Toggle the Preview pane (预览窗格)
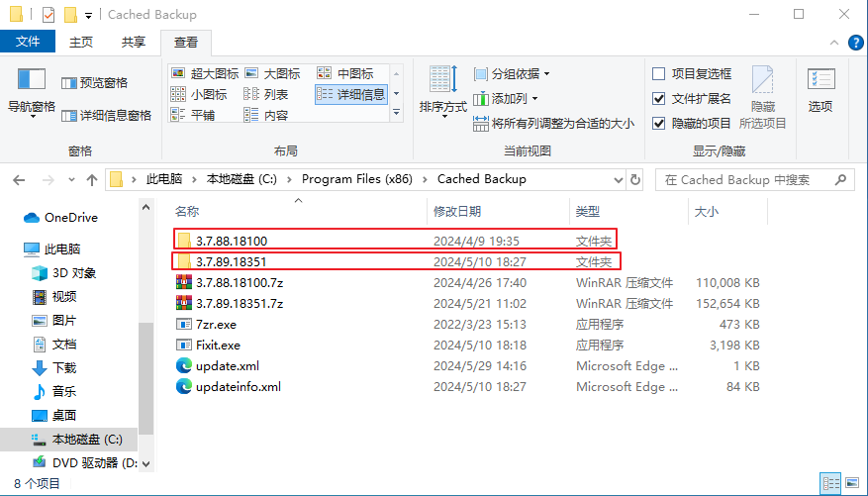Viewport: 868px width, 496px height. [x=95, y=83]
